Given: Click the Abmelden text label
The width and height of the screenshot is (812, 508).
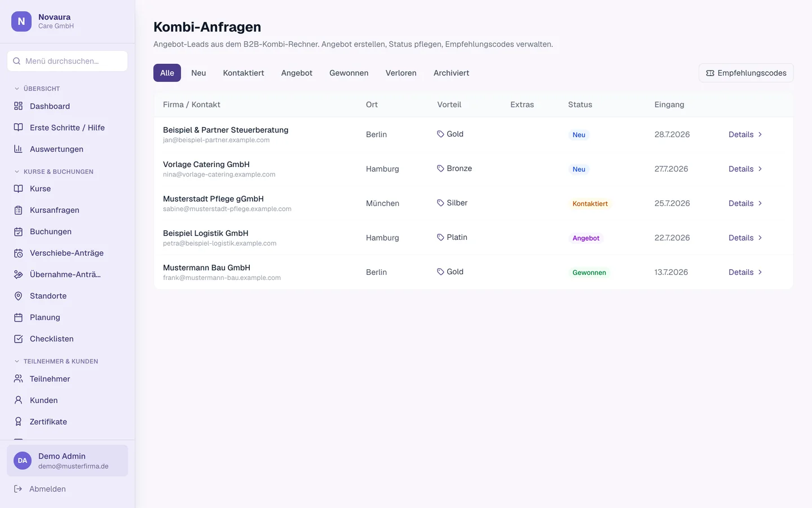Looking at the screenshot, I should [47, 489].
